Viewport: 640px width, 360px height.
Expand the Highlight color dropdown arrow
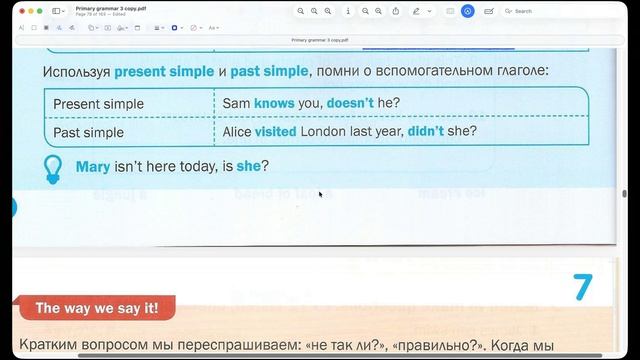[429, 11]
